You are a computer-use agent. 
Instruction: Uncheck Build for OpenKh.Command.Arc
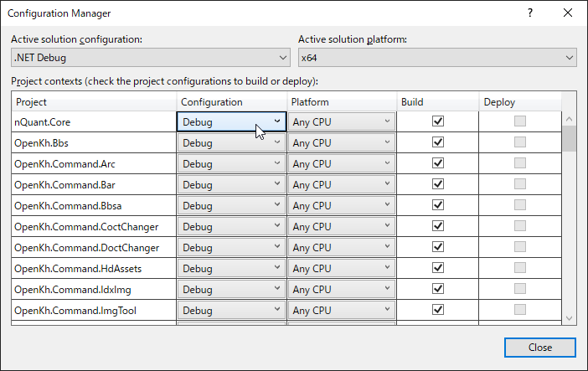pos(437,163)
